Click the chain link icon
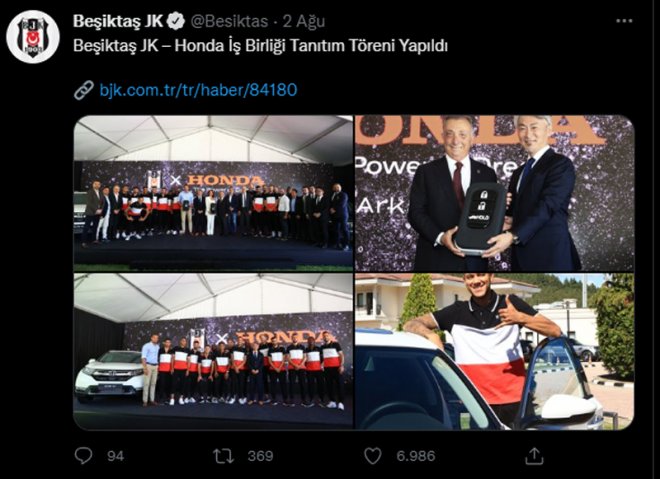The image size is (660, 479). pyautogui.click(x=83, y=90)
